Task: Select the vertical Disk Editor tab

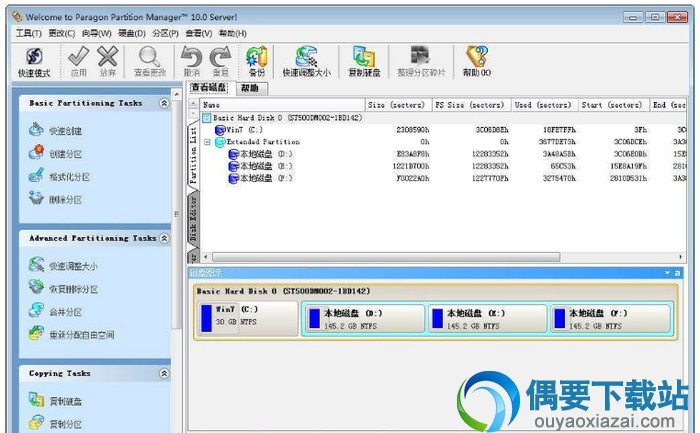Action: click(x=193, y=219)
